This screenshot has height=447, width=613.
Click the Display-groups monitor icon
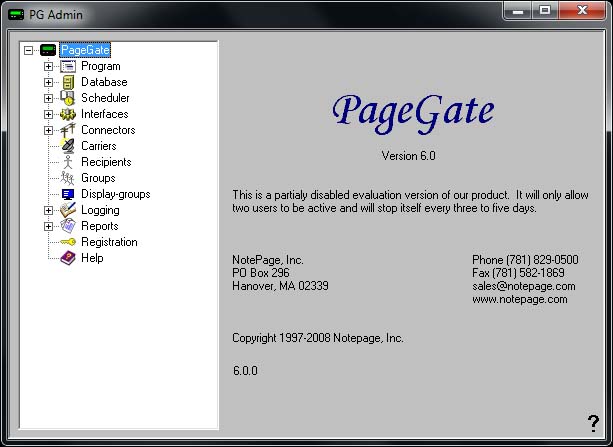pos(68,194)
